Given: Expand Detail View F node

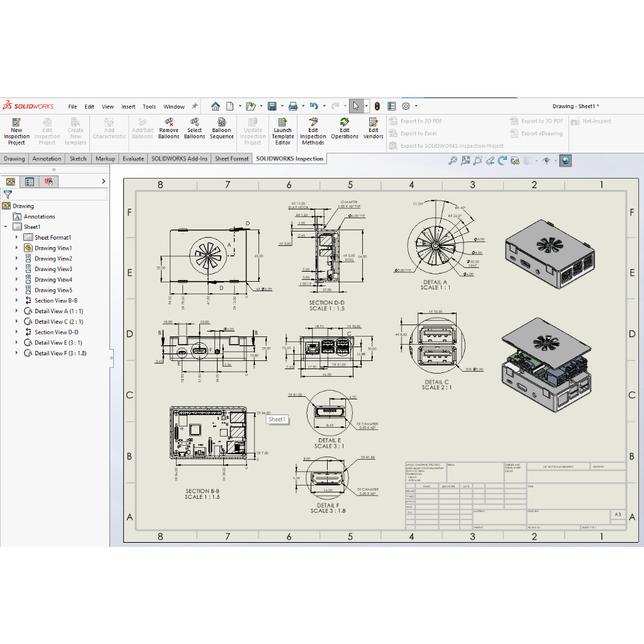Looking at the screenshot, I should [16, 353].
